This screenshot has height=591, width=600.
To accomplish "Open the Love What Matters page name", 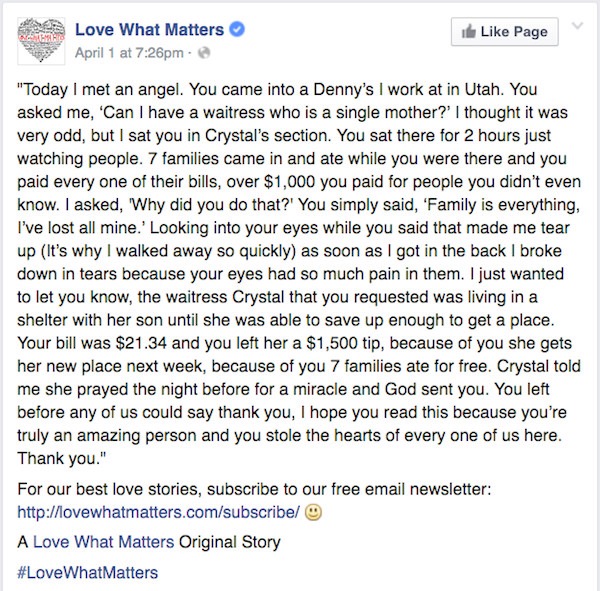I will (149, 29).
